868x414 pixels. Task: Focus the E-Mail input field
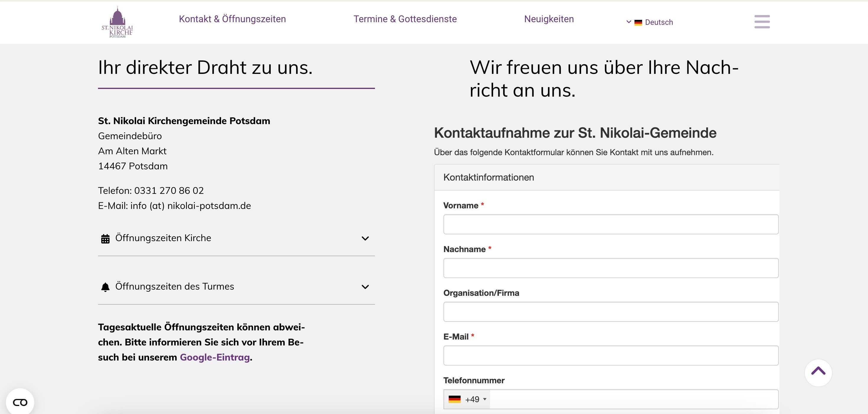(611, 355)
